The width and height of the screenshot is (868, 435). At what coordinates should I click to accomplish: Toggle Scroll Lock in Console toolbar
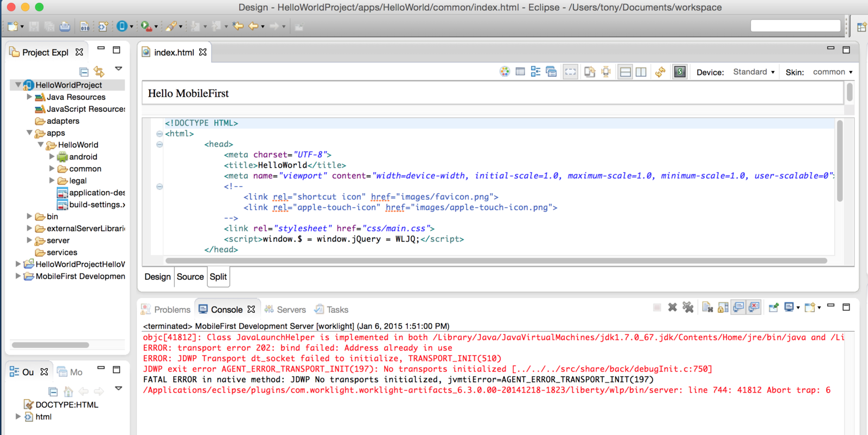[723, 307]
